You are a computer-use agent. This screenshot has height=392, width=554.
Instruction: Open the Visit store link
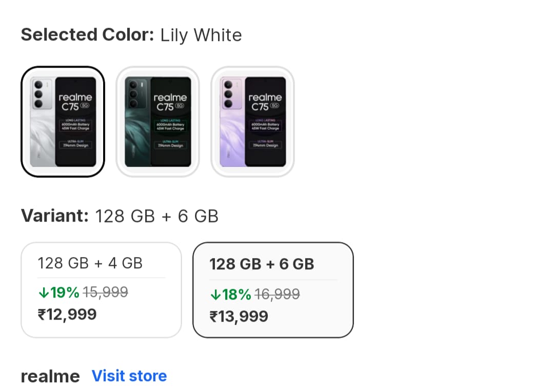(129, 376)
